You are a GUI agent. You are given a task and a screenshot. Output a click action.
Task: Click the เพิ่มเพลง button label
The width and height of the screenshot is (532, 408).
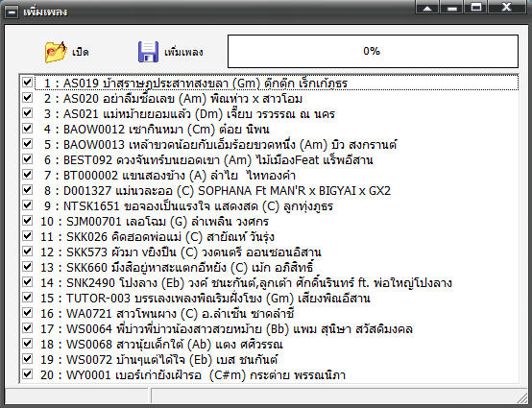[183, 52]
